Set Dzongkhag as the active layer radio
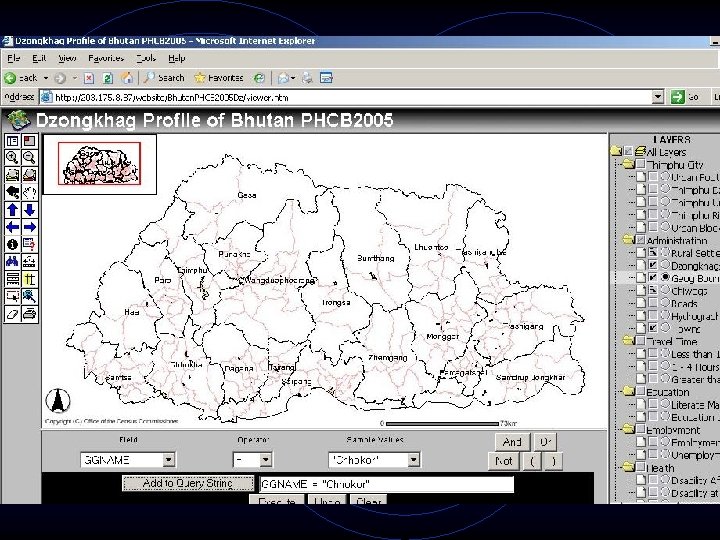 click(x=665, y=265)
